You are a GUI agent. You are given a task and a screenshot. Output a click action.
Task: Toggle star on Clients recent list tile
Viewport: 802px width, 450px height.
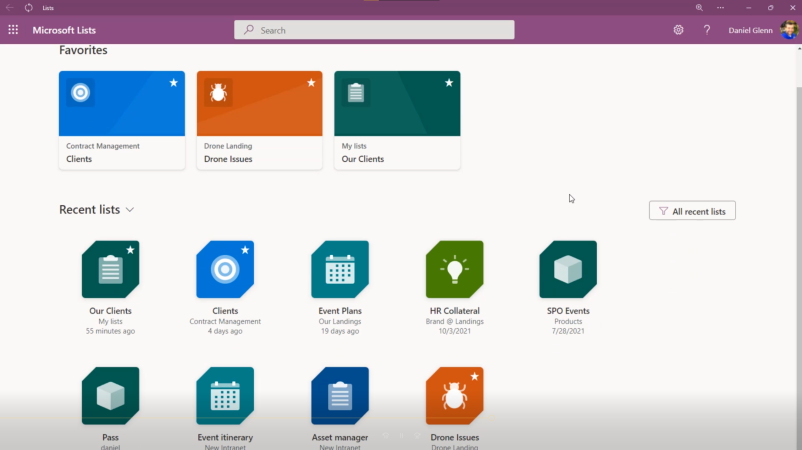245,250
